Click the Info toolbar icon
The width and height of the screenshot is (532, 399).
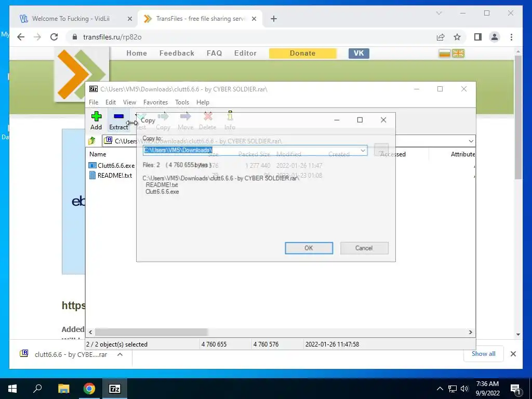(x=230, y=121)
